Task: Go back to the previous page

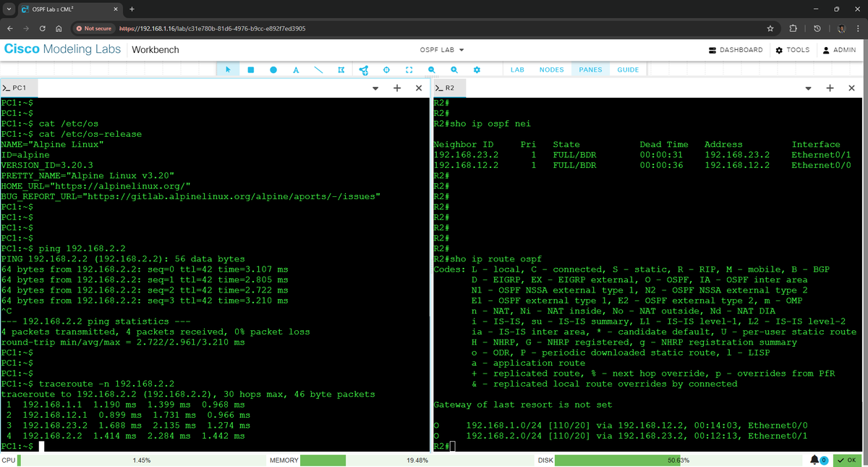Action: click(x=9, y=28)
